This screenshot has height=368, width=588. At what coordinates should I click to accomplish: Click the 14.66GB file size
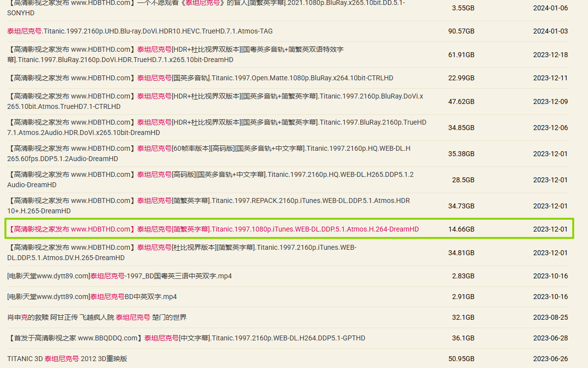point(461,229)
